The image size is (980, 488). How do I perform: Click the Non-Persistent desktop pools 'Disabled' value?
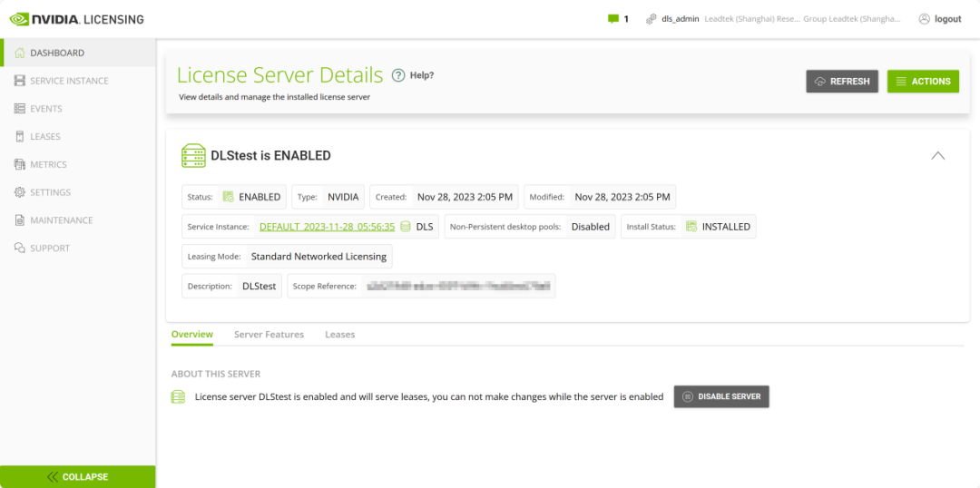(x=591, y=227)
